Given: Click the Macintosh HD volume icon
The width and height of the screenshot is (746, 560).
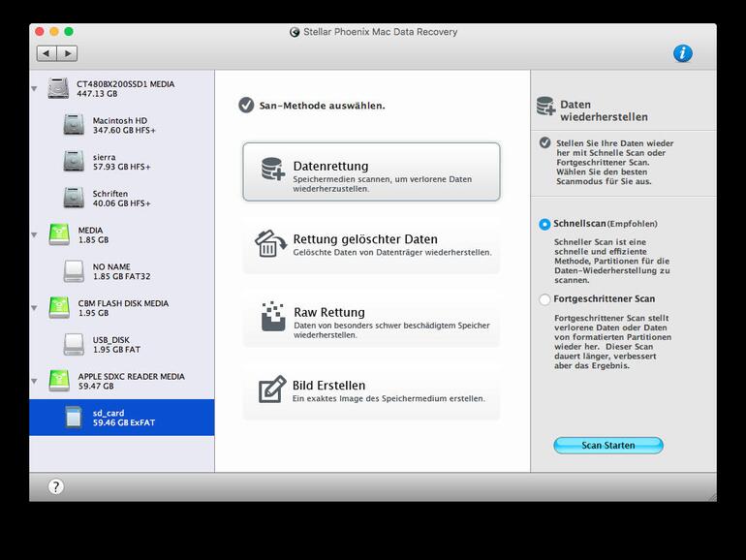Looking at the screenshot, I should [x=74, y=125].
